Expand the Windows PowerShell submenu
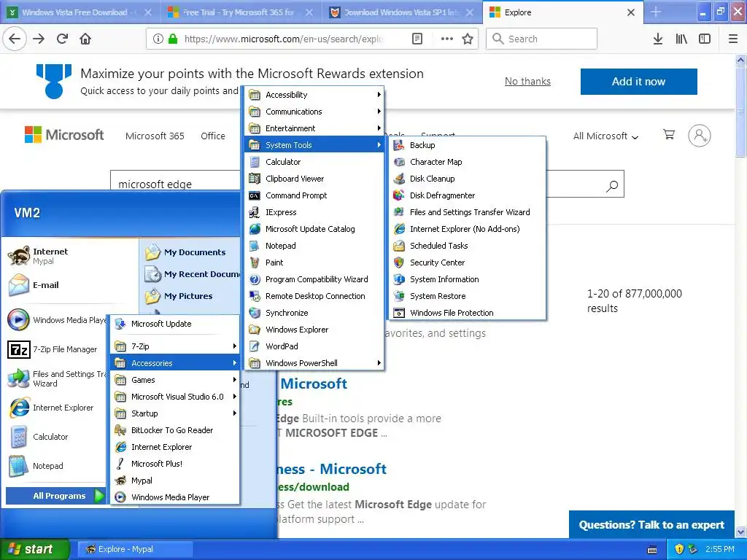Screen dimensions: 747x560 (x=314, y=363)
